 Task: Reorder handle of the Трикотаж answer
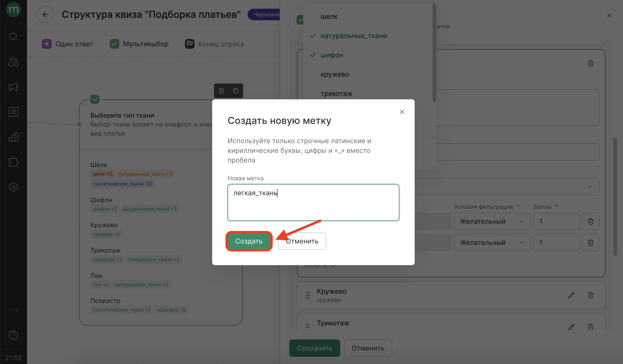pos(307,327)
